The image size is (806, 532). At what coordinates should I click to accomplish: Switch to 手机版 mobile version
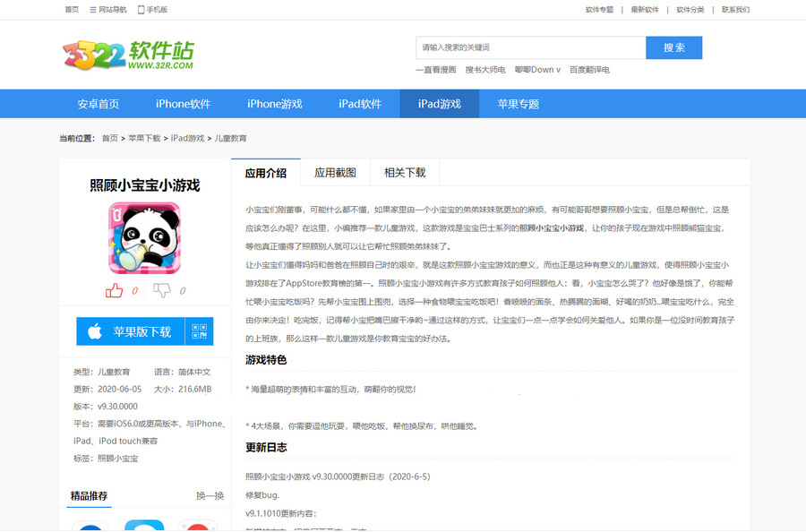coord(152,10)
